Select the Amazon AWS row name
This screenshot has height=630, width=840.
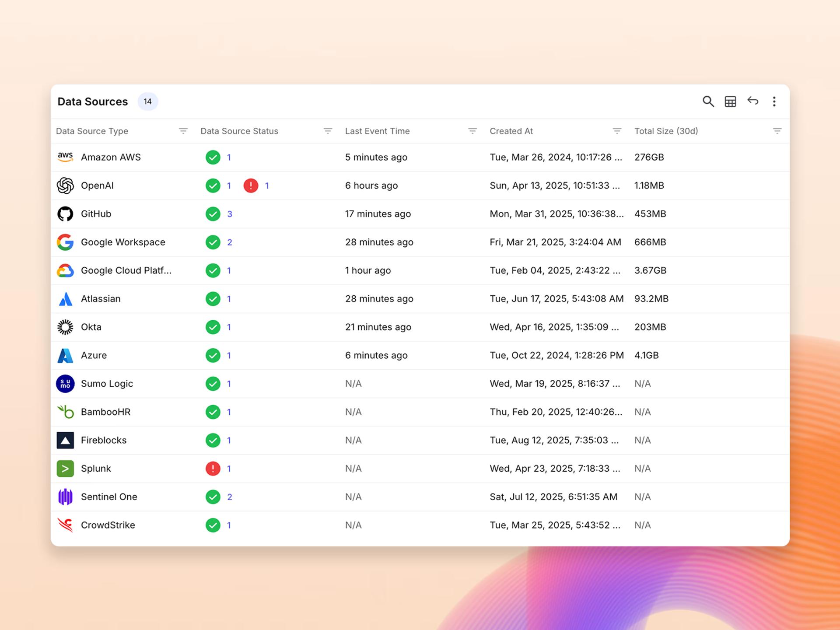point(111,157)
